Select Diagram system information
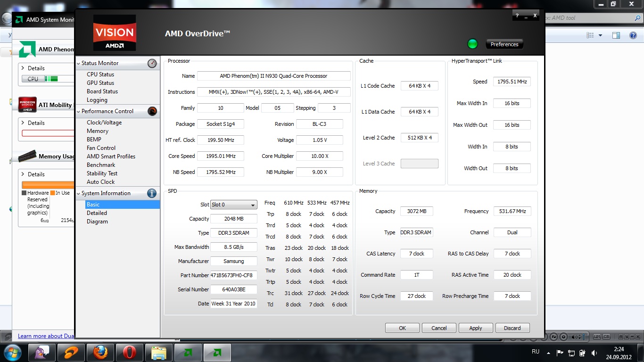The width and height of the screenshot is (644, 362). (97, 222)
